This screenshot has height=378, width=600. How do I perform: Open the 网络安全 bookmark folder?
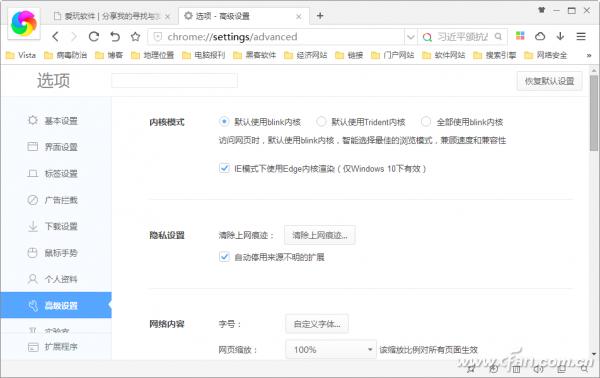[546, 55]
